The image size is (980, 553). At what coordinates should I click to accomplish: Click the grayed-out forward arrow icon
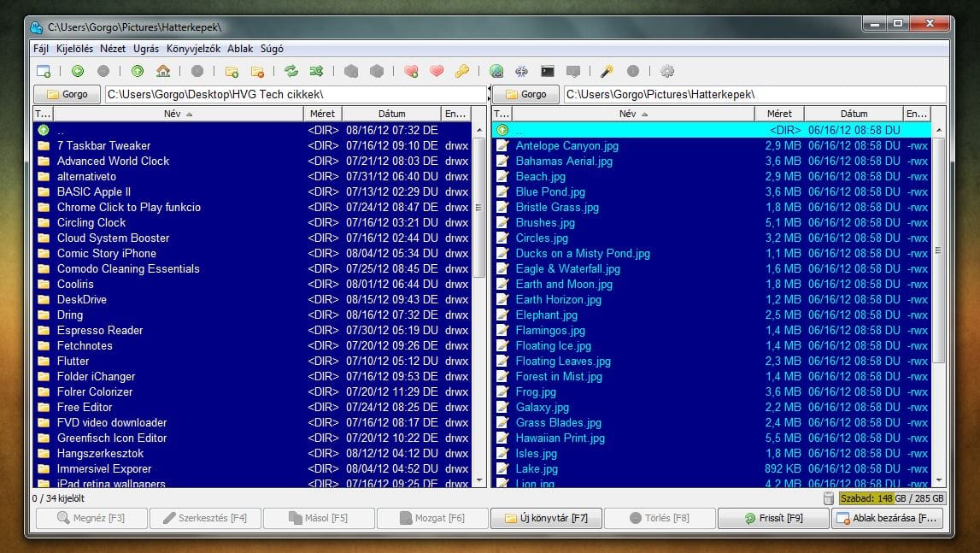(x=103, y=71)
